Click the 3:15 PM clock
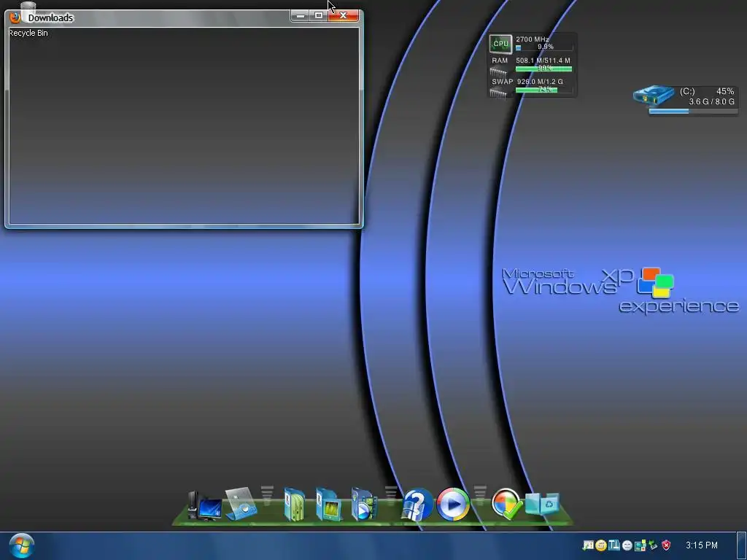Viewport: 747px width, 560px height. pyautogui.click(x=701, y=545)
